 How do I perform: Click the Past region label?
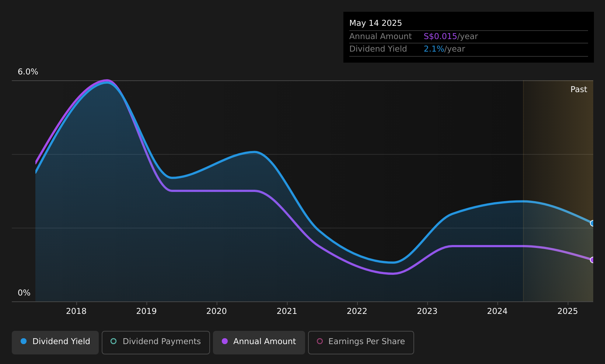579,90
